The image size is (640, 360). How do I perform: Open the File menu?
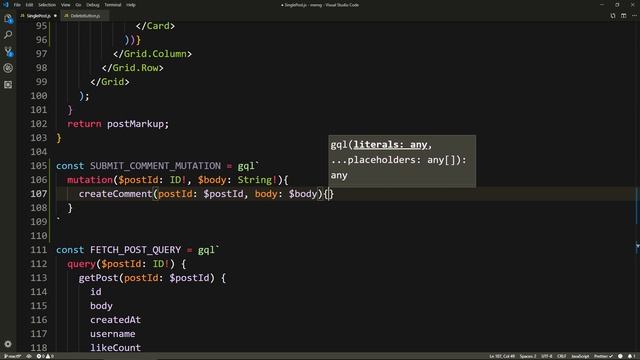coord(17,5)
